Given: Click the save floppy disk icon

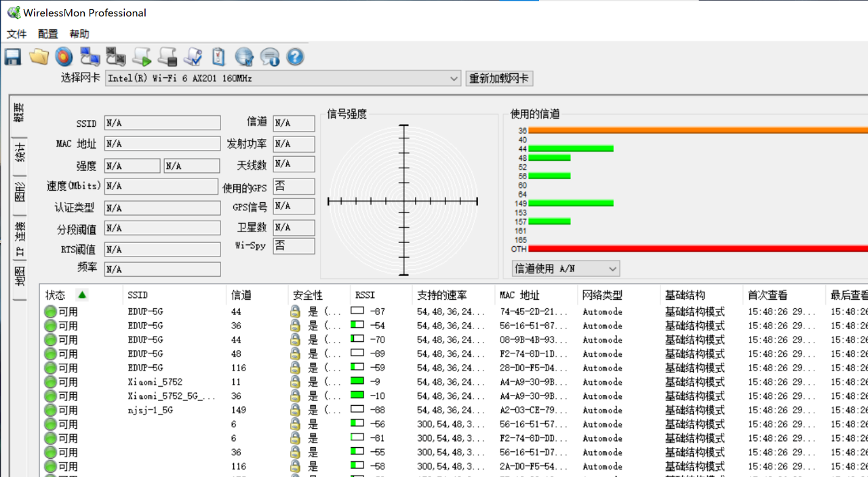Looking at the screenshot, I should point(13,57).
